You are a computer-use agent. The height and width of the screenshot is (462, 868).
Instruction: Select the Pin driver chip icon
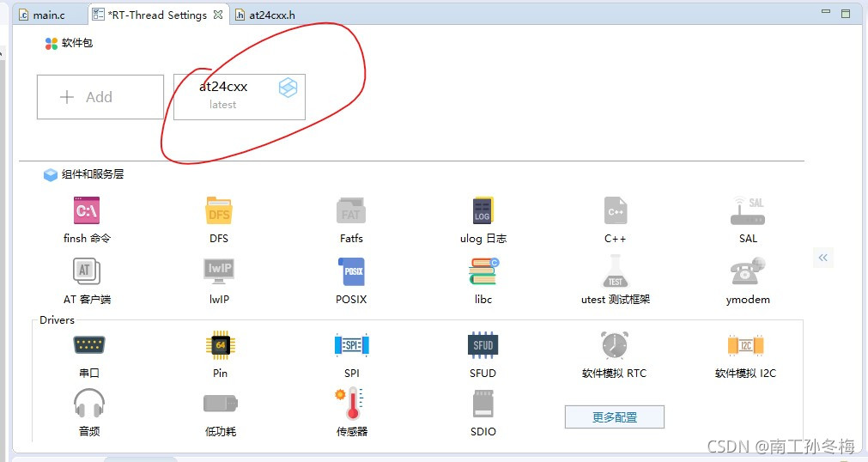(220, 346)
